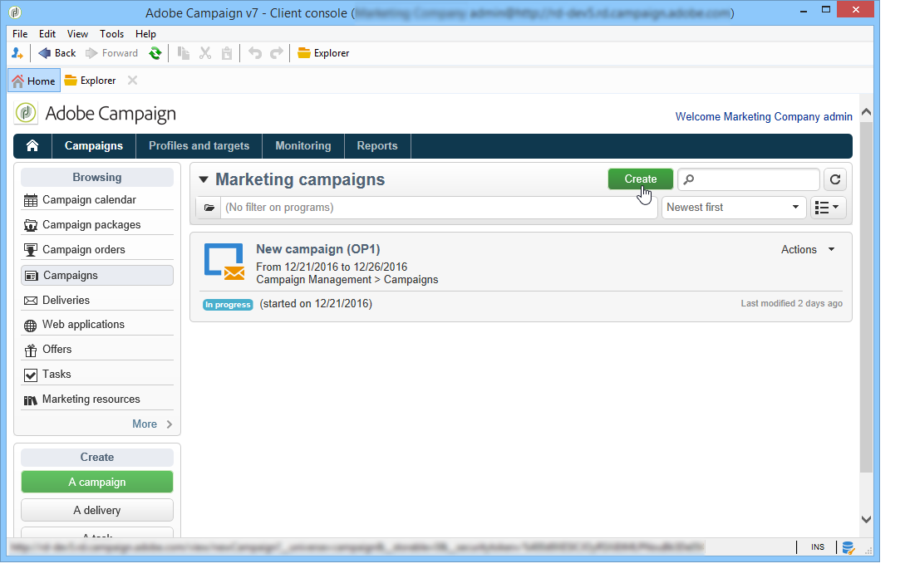The height and width of the screenshot is (588, 905).
Task: Click the No filter on programs field
Action: (x=439, y=208)
